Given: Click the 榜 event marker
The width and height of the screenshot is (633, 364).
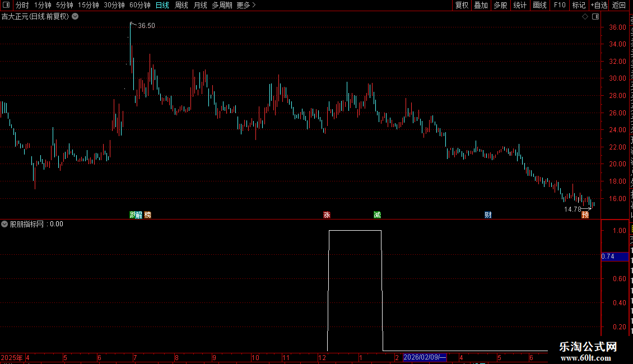Looking at the screenshot, I should pos(148,214).
